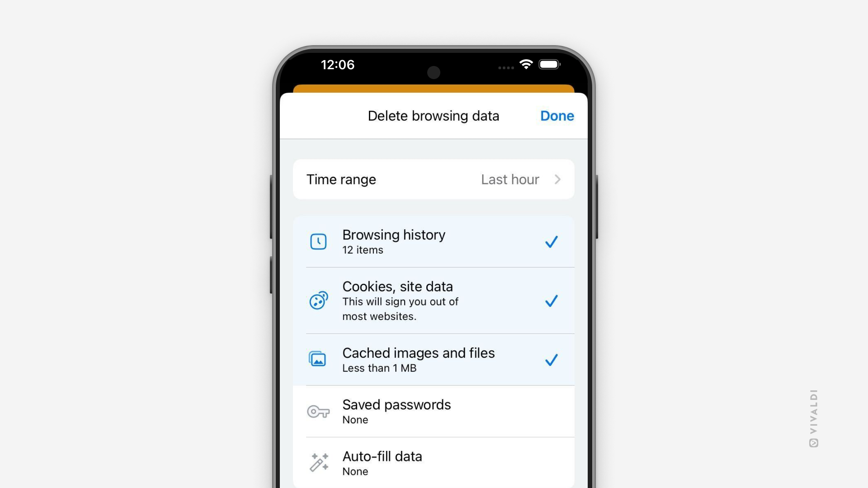Viewport: 868px width, 488px height.
Task: Select the saved passwords row
Action: point(434,411)
